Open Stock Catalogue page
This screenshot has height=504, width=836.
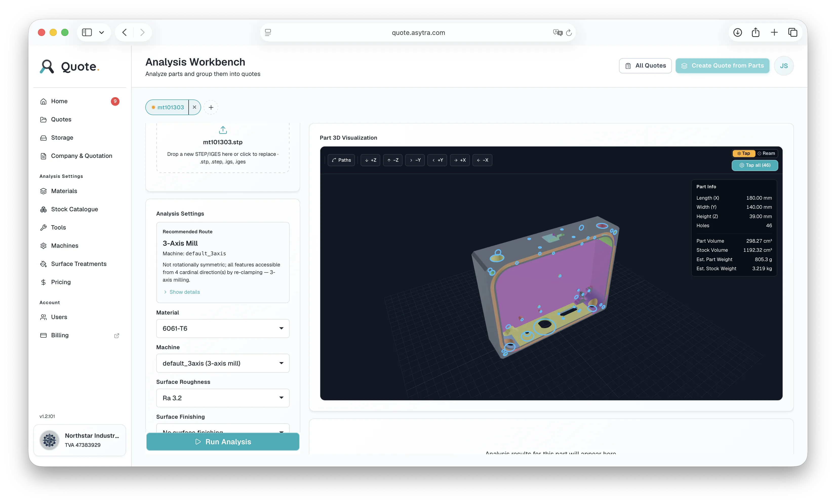(79, 209)
